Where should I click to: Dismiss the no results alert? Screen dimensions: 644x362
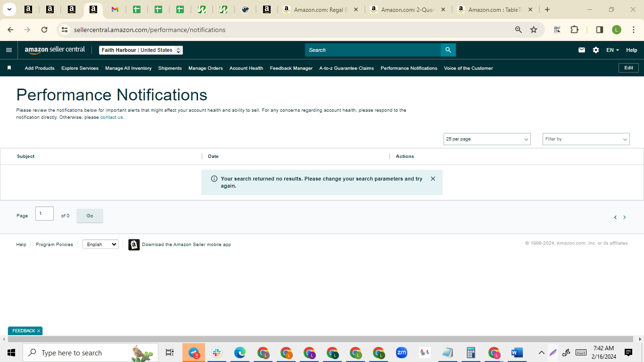pyautogui.click(x=433, y=179)
